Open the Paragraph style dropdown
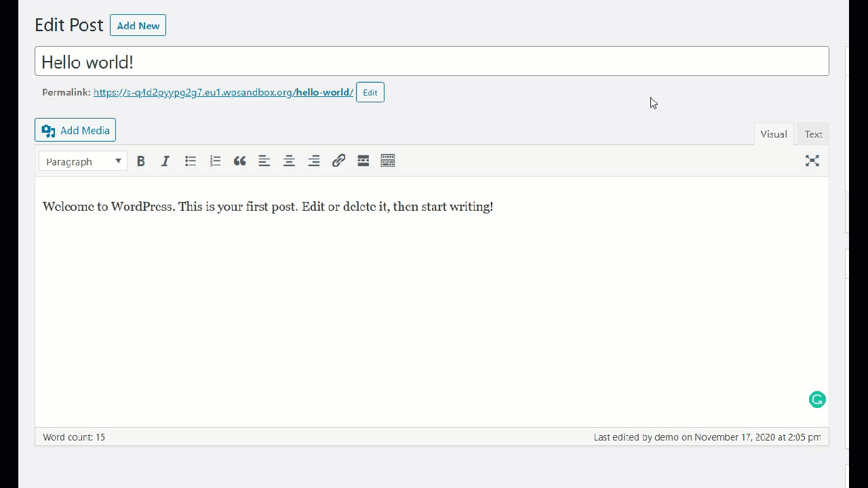This screenshot has width=868, height=488. click(x=82, y=161)
